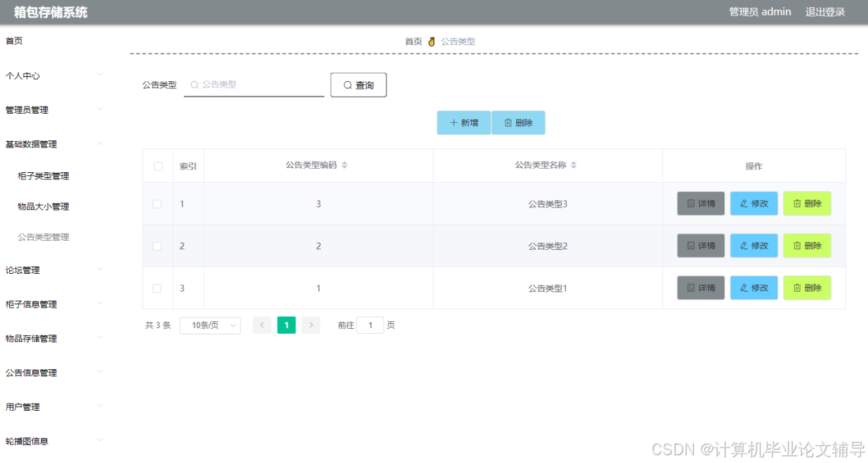The image size is (868, 463).
Task: Click the 删除 batch delete button above table
Action: [518, 123]
